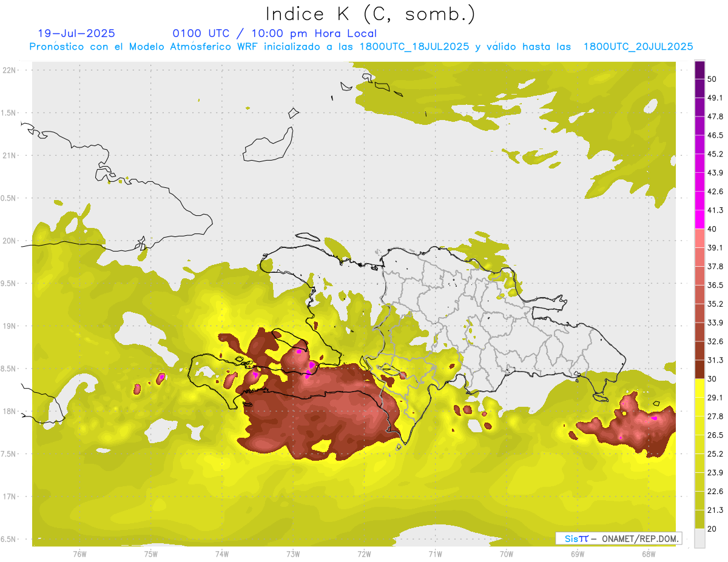Screen dimensions: 728x562
Task: Click the '45.2' colorbar value
Action: pos(715,154)
